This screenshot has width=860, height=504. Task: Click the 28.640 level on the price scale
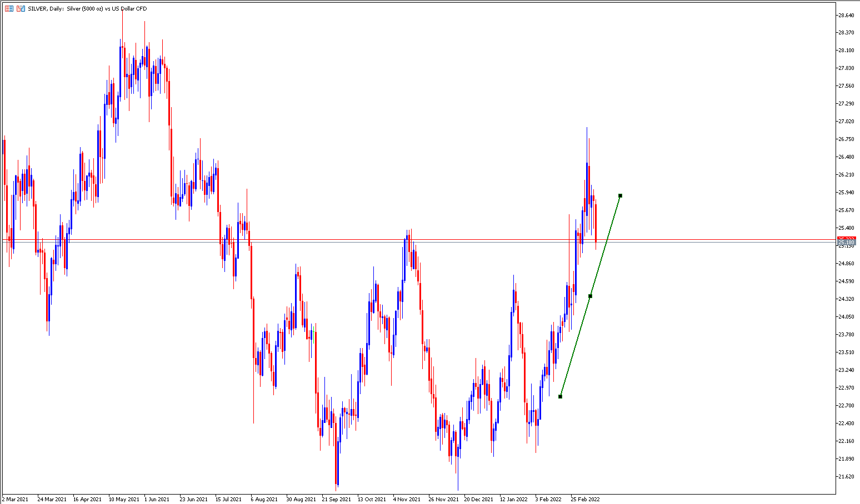point(846,15)
